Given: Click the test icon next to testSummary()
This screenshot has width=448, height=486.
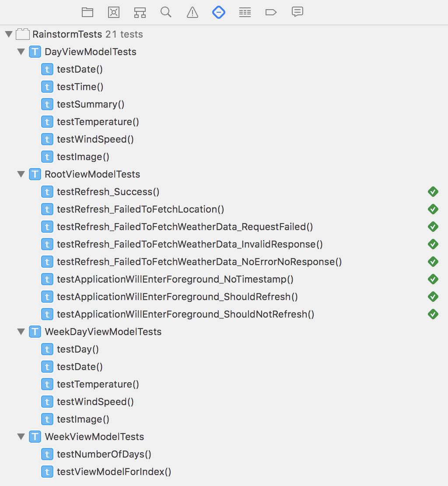Looking at the screenshot, I should point(47,104).
